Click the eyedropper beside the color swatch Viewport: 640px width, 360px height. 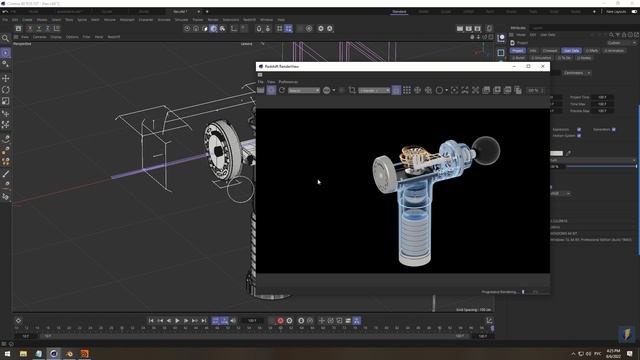[x=569, y=153]
